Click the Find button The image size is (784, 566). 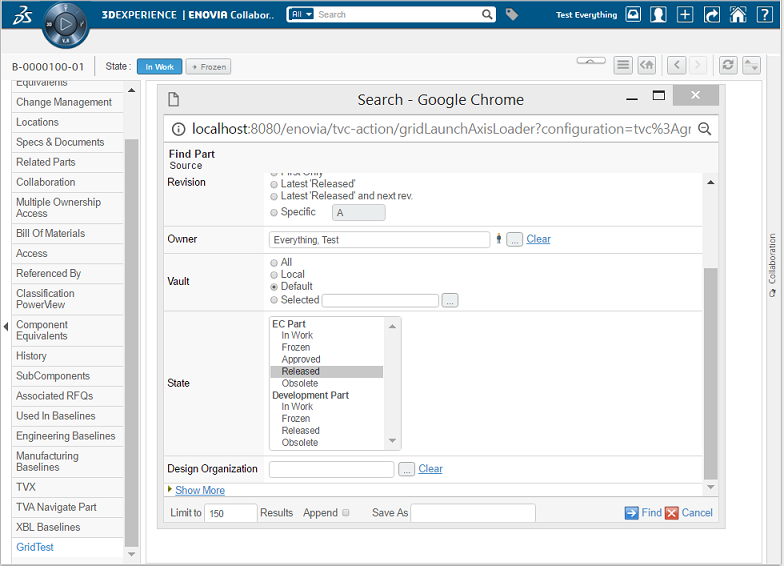pos(643,513)
